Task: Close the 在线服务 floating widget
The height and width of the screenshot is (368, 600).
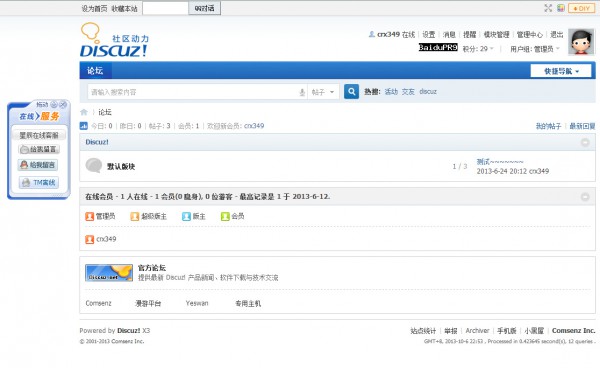Action: coord(63,104)
